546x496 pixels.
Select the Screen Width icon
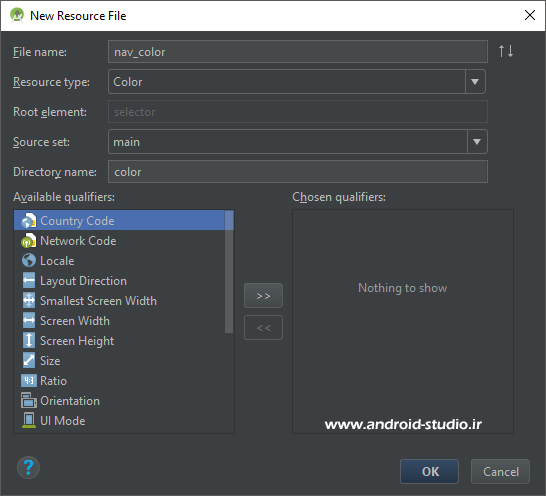point(29,320)
